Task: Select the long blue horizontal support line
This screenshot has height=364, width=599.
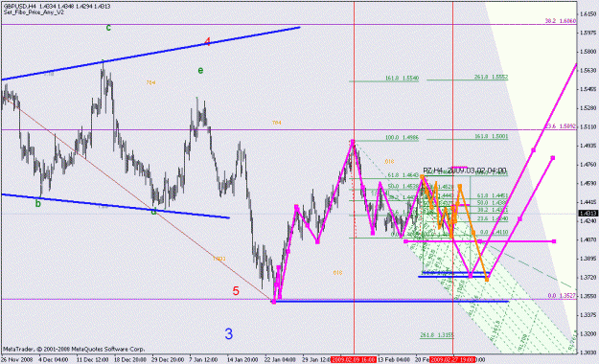Action: click(390, 302)
